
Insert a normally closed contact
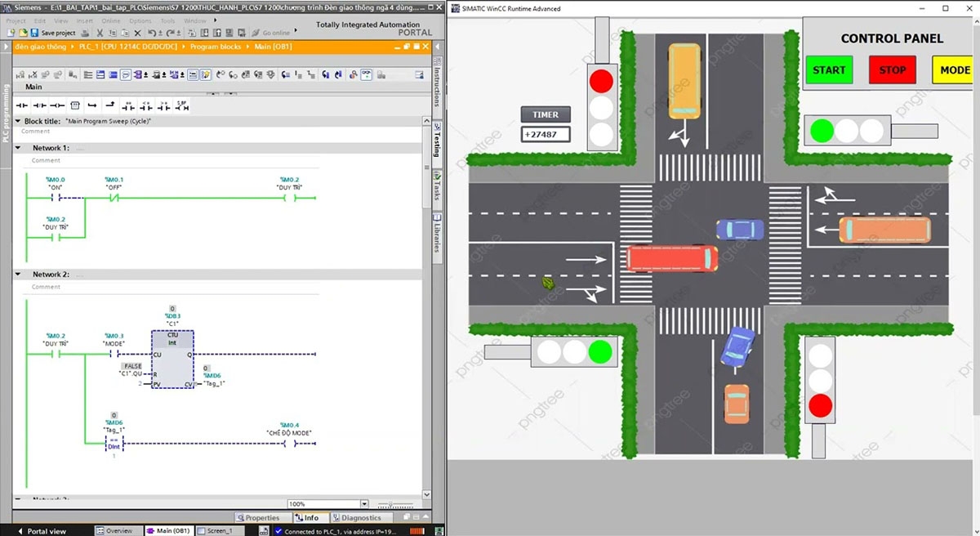[x=39, y=106]
